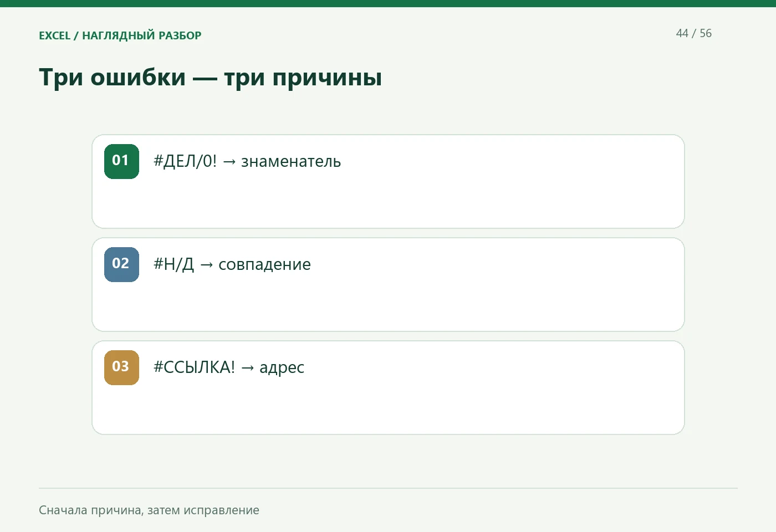This screenshot has height=532, width=776.
Task: Select the text "#ССЫЛКА! → адрес"
Action: (229, 367)
